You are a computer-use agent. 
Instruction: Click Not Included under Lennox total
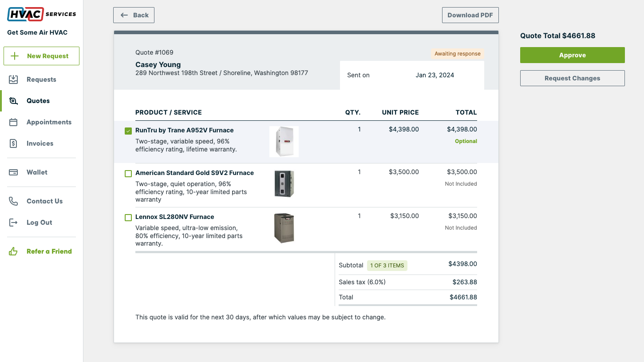tap(461, 228)
